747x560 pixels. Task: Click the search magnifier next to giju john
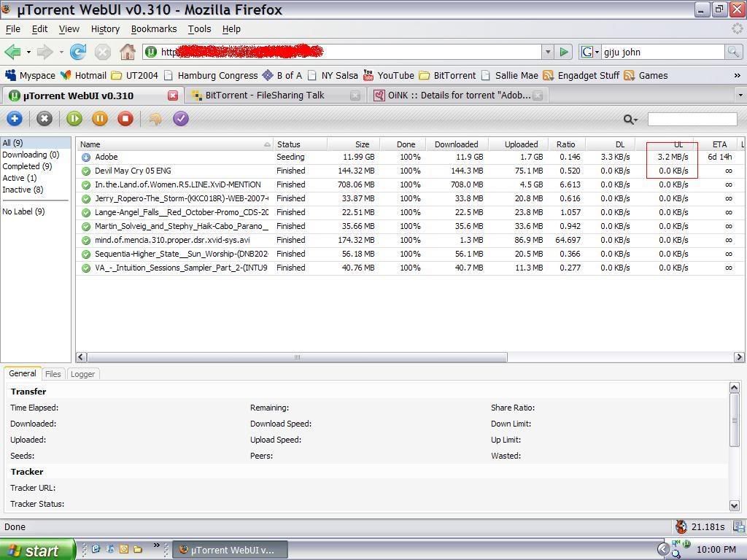click(733, 52)
